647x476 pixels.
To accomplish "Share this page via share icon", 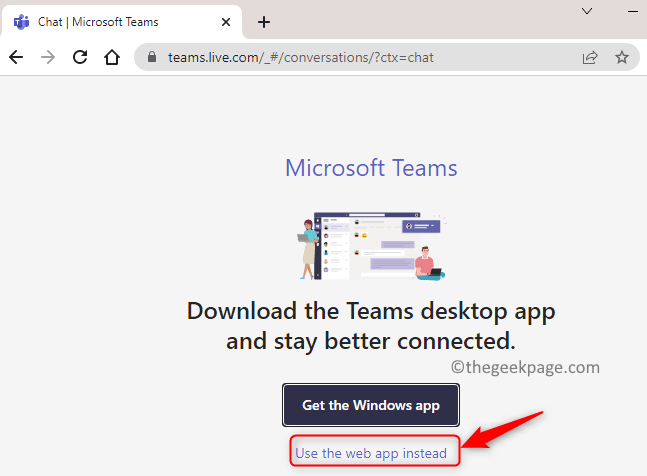I will coord(590,57).
